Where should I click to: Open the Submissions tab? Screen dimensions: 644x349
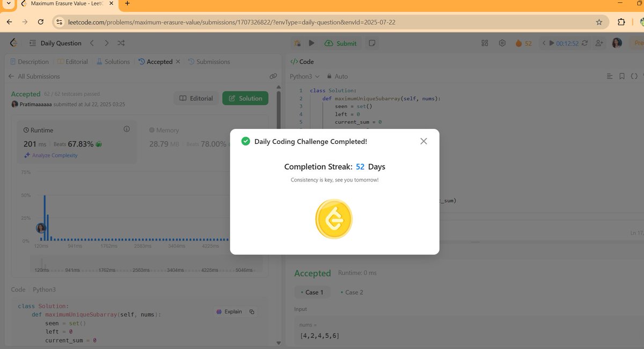coord(210,61)
